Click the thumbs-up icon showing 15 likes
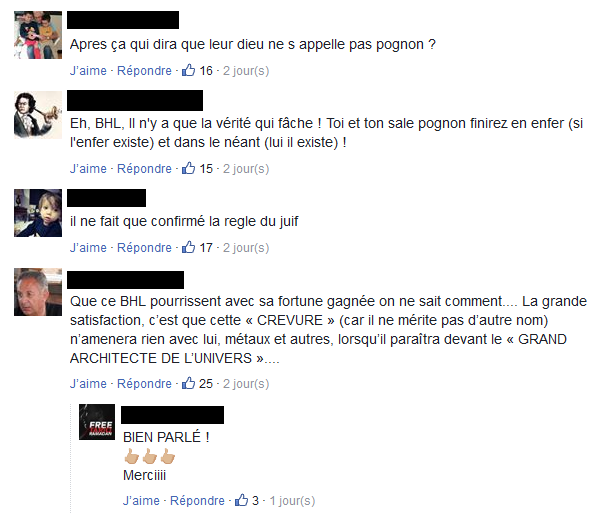Viewport: 613px width, 513px height. (188, 168)
